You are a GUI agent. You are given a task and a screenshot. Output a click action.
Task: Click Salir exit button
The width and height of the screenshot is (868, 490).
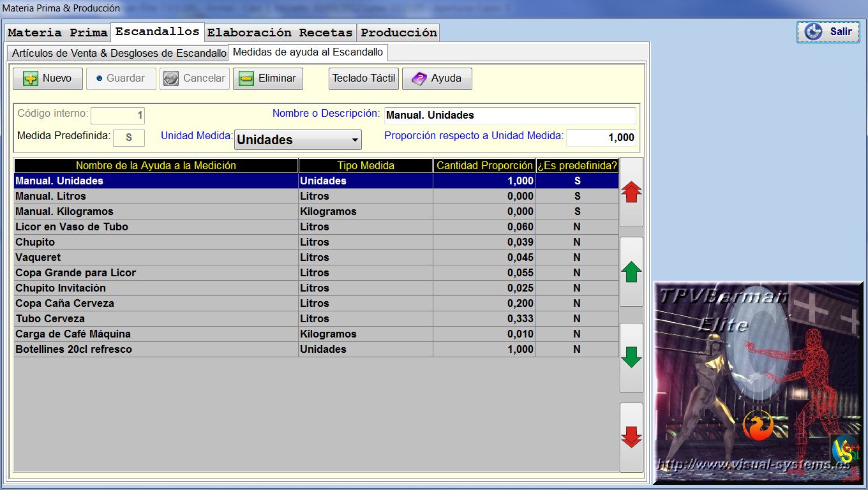tap(828, 32)
